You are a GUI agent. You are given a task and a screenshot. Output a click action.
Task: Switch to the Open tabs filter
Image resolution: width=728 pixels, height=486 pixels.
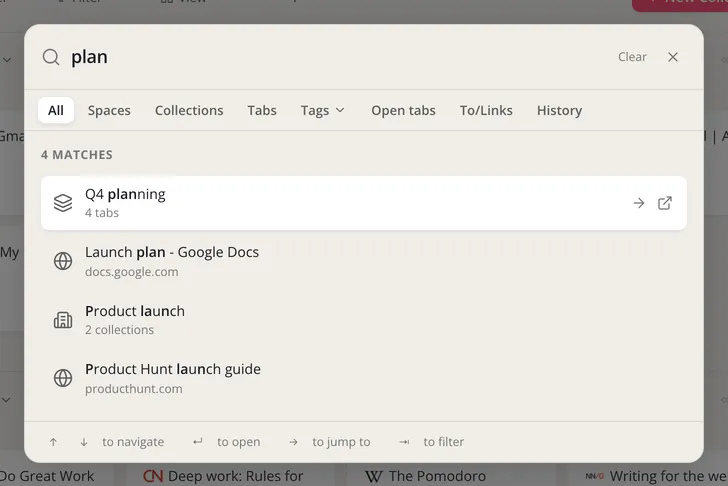coord(403,110)
